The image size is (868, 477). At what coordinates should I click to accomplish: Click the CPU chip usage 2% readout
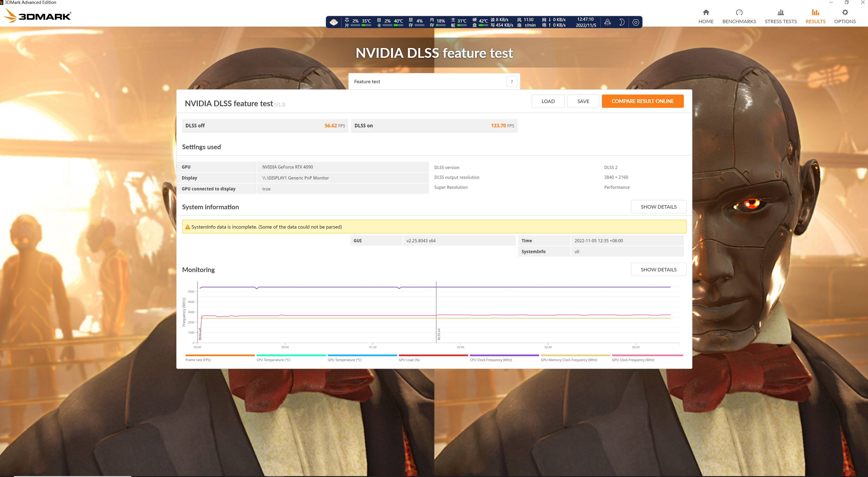[355, 21]
